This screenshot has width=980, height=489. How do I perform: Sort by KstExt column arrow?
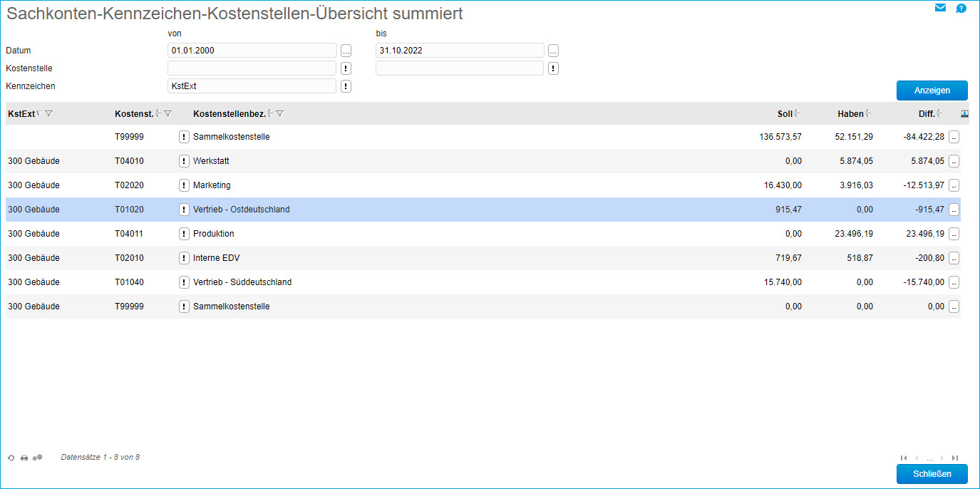coord(38,113)
